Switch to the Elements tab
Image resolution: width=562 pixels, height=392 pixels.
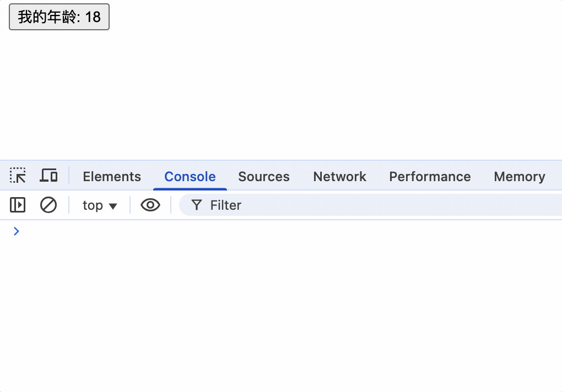[112, 177]
